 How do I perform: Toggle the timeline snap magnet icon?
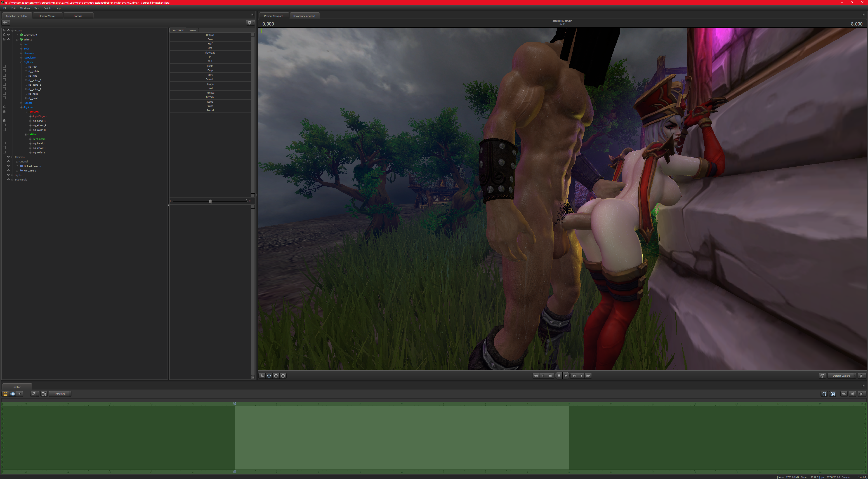click(824, 394)
